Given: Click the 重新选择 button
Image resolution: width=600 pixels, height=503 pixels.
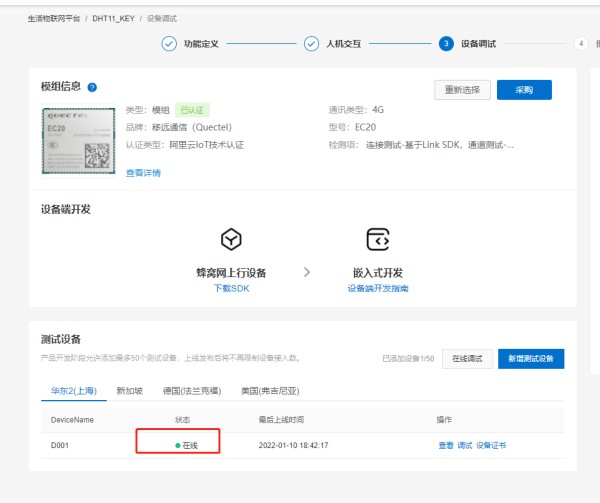Looking at the screenshot, I should (x=462, y=90).
